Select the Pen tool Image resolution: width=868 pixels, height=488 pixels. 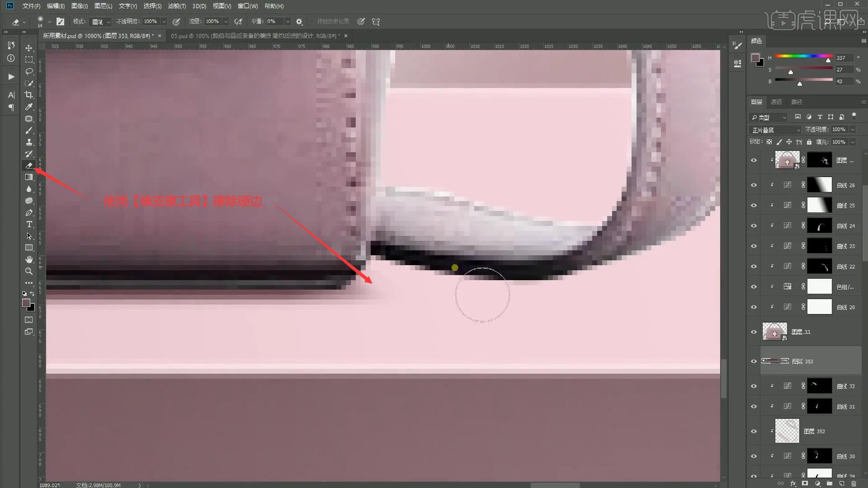pos(29,212)
